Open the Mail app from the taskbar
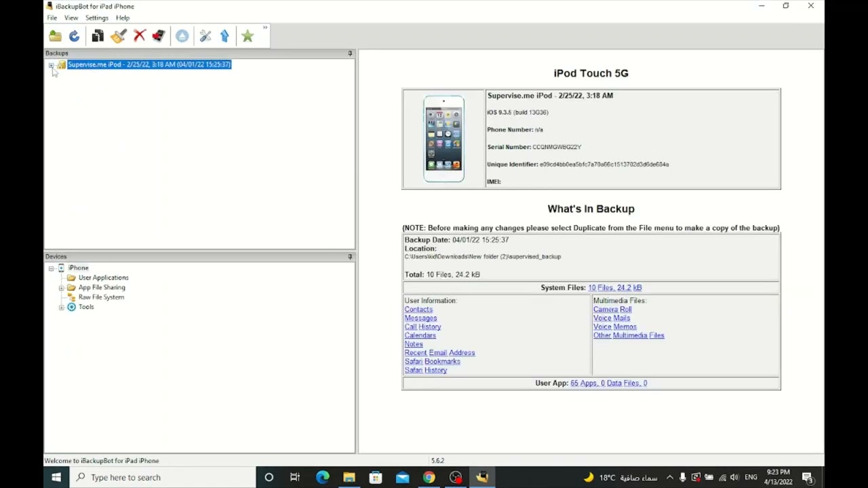This screenshot has width=868, height=488. point(402,477)
